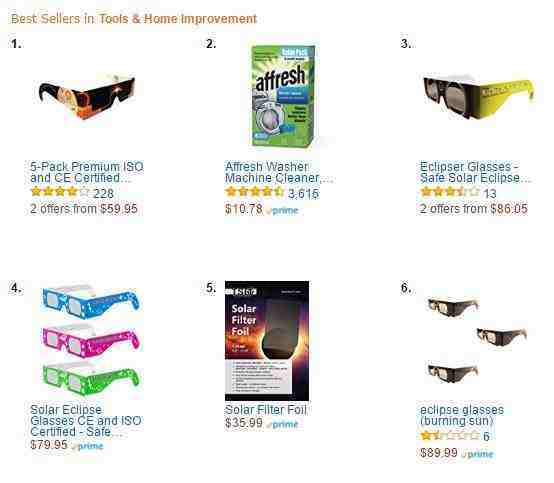
Task: Open 'eclipse glasses (burning sun)' title link
Action: tap(462, 415)
